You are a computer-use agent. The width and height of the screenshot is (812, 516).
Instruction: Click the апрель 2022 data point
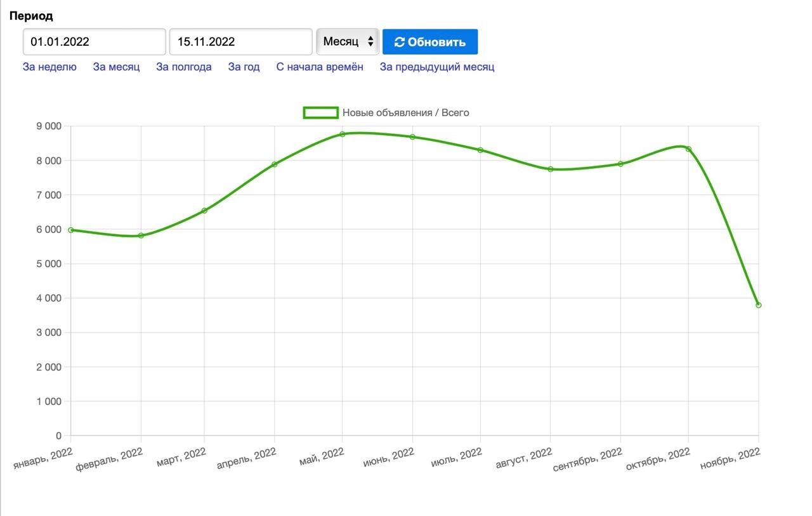pyautogui.click(x=275, y=164)
